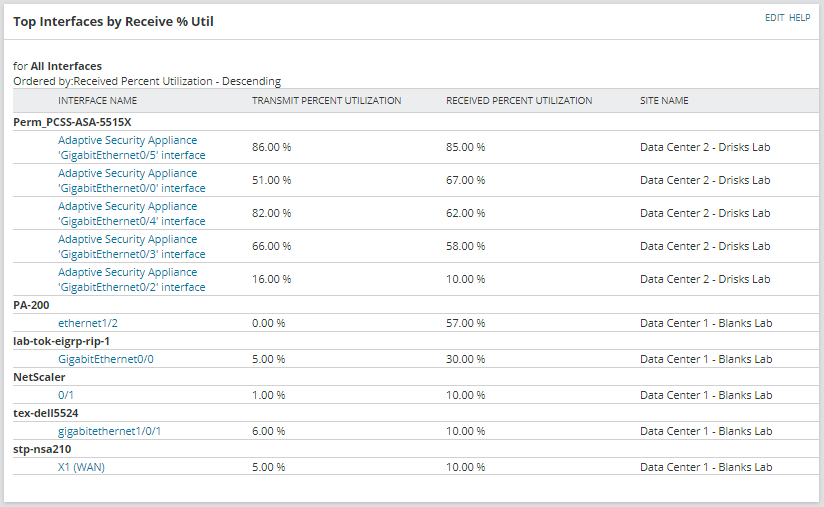
Task: Open the GigabitEthernet0/3 interface link
Action: click(131, 246)
